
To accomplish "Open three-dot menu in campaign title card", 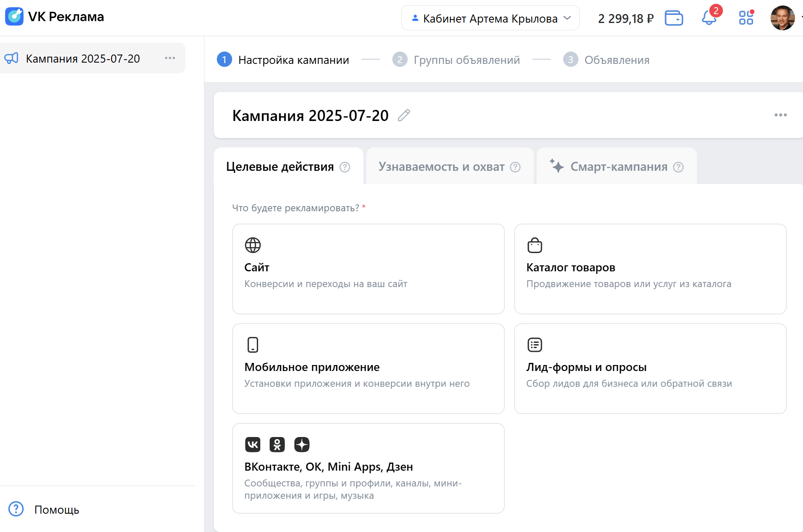I will (780, 115).
